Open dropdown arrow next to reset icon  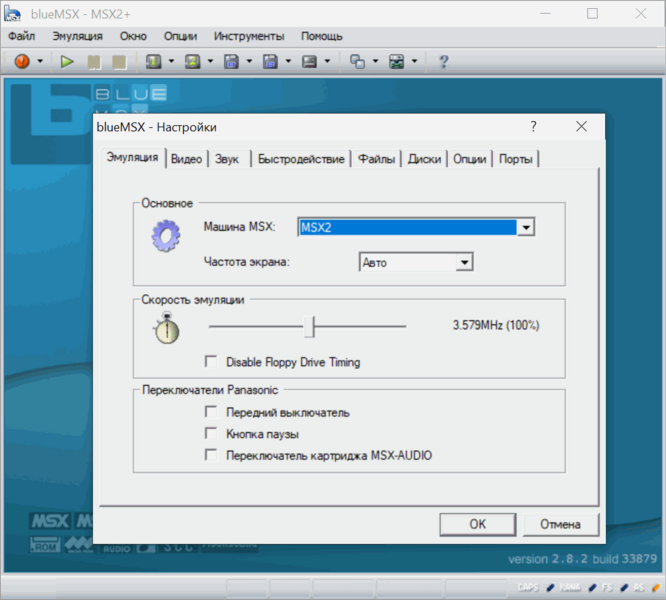coord(40,61)
